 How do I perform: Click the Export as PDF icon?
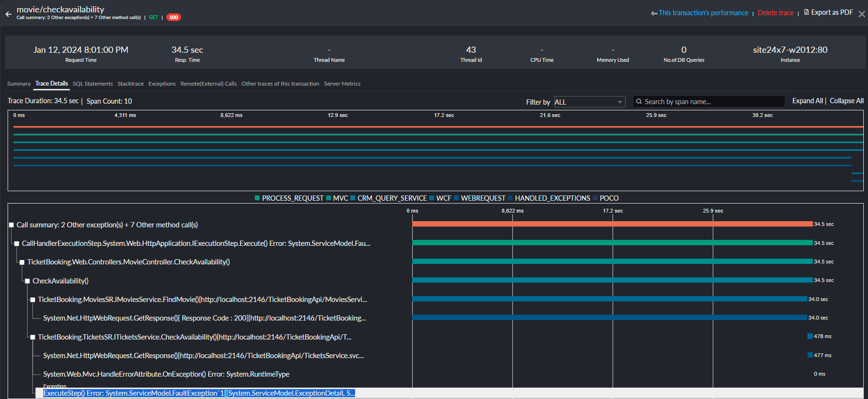click(806, 12)
